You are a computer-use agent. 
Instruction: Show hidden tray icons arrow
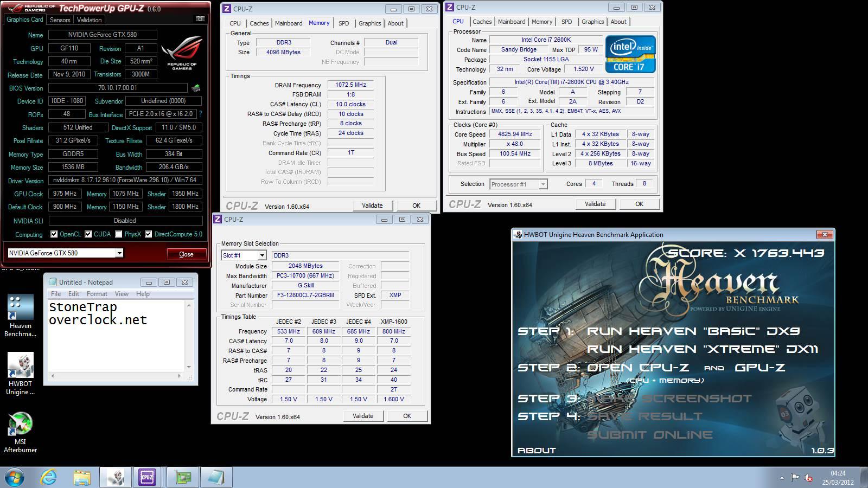[782, 478]
